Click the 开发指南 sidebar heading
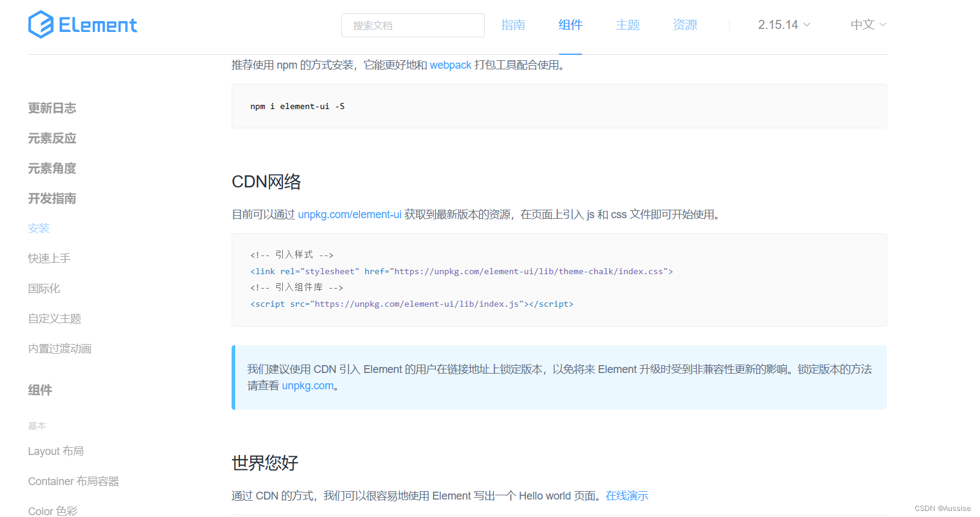Image resolution: width=980 pixels, height=517 pixels. point(52,198)
